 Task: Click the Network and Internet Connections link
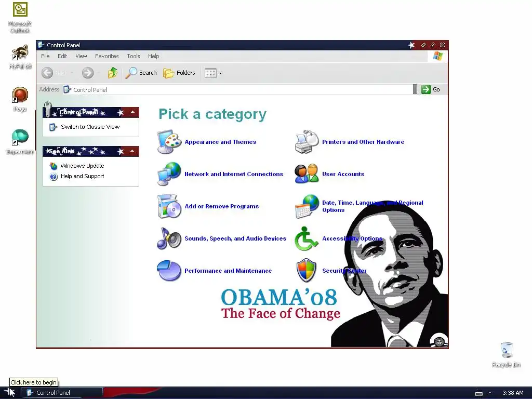pyautogui.click(x=234, y=174)
